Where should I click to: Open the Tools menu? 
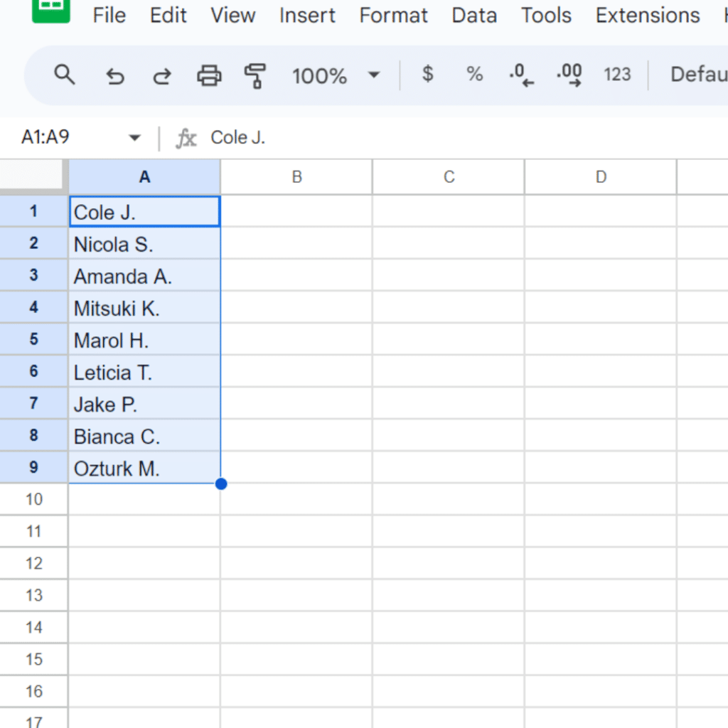[x=546, y=16]
